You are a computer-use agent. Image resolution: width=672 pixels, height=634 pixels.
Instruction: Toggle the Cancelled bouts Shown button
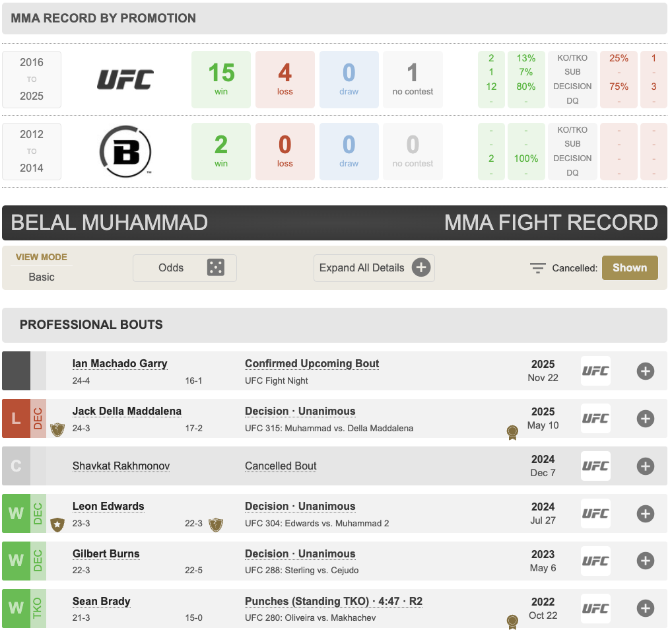click(x=630, y=267)
